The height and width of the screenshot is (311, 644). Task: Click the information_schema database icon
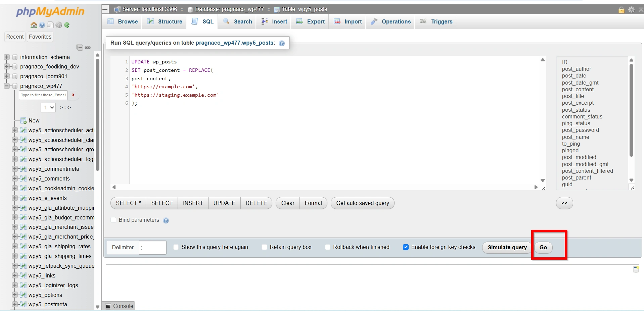pos(15,57)
